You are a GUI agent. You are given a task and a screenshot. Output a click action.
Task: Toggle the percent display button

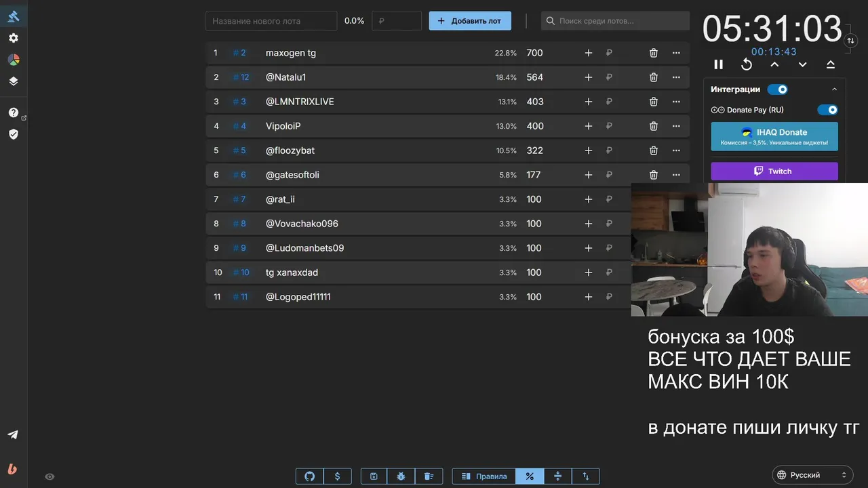(x=530, y=476)
